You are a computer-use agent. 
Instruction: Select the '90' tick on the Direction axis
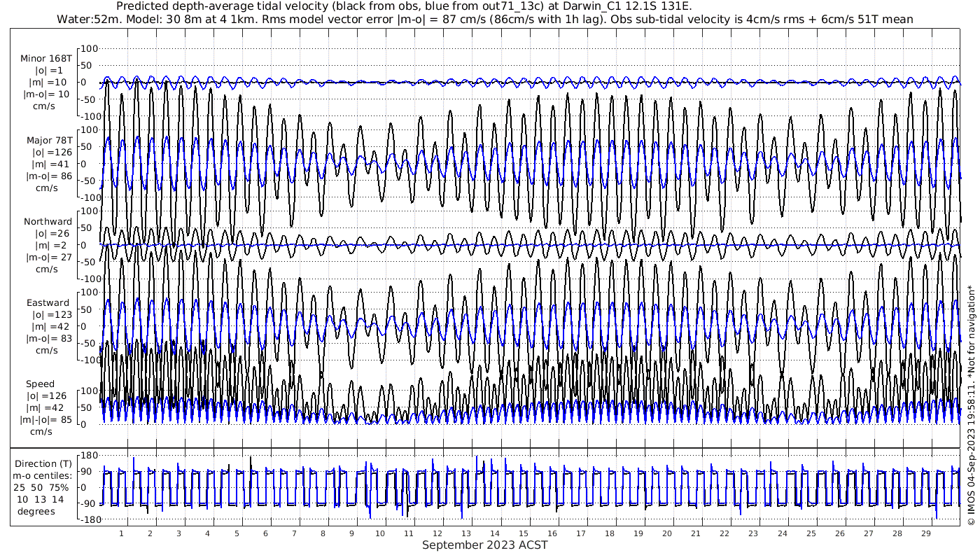(90, 472)
